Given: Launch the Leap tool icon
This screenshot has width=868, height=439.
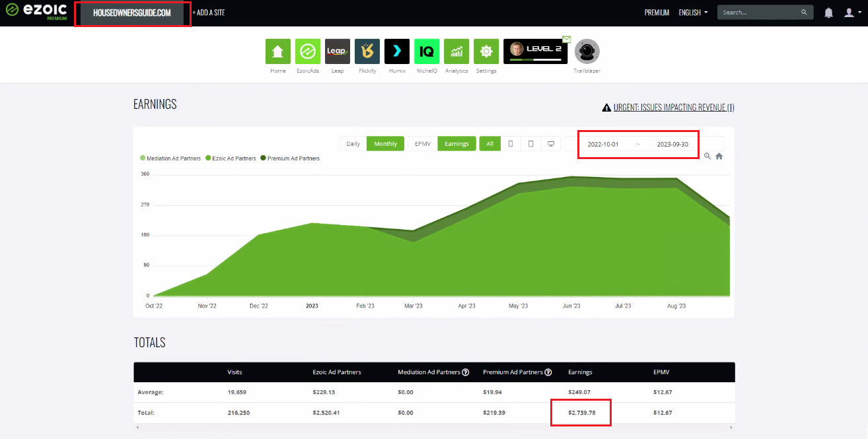Looking at the screenshot, I should 338,51.
